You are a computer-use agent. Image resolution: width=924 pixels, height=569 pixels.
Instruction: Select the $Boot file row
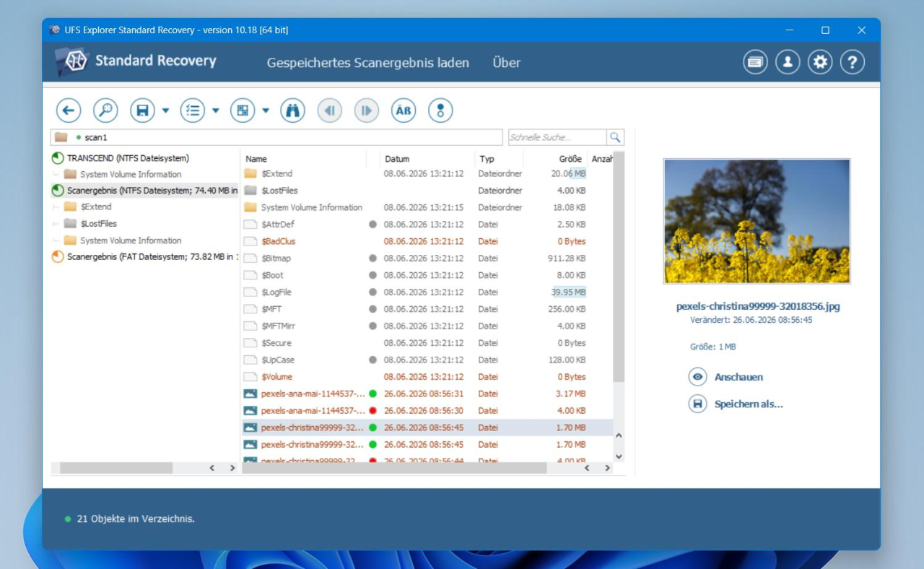427,275
